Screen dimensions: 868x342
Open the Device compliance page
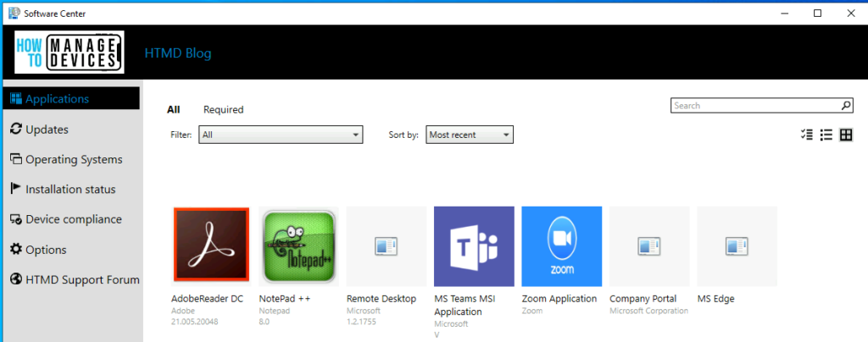tap(73, 219)
